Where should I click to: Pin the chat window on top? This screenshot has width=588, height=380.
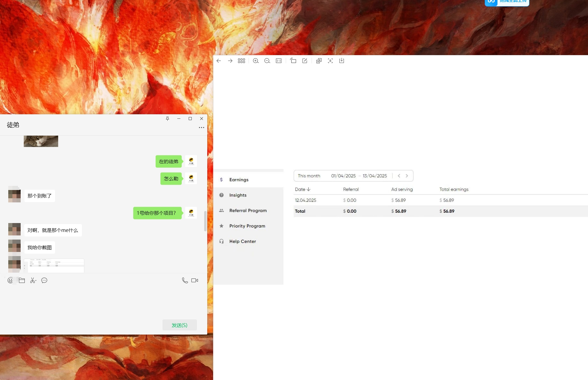(x=168, y=119)
